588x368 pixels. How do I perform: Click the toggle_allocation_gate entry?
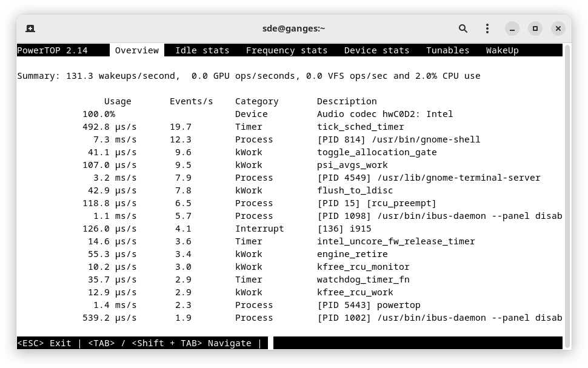pos(377,152)
